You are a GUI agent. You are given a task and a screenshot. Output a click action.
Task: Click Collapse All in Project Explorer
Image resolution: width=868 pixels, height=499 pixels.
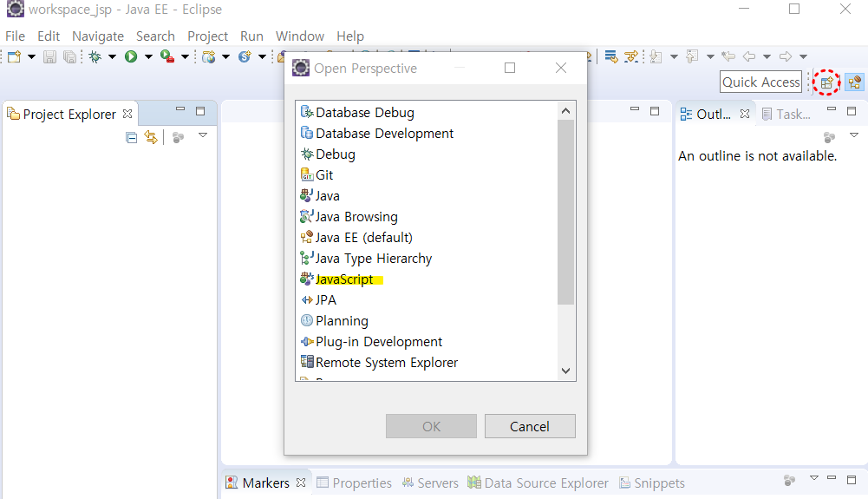pos(131,137)
